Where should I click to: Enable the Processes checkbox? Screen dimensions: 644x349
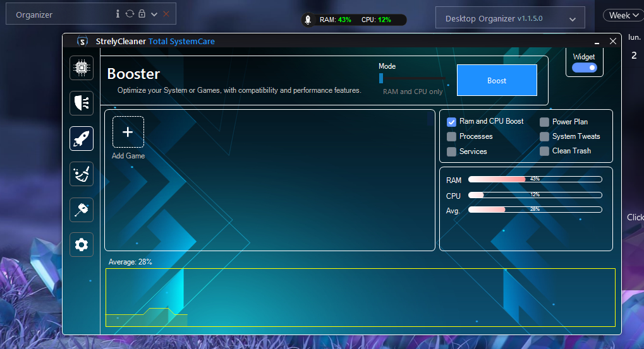pyautogui.click(x=451, y=136)
